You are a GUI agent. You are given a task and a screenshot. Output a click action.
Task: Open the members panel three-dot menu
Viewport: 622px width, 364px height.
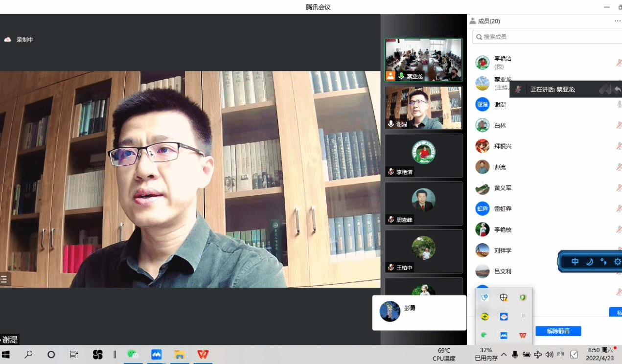tap(617, 21)
